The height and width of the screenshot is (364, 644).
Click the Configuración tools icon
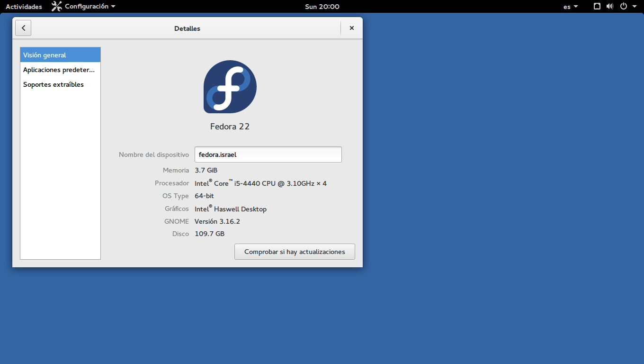pyautogui.click(x=57, y=7)
